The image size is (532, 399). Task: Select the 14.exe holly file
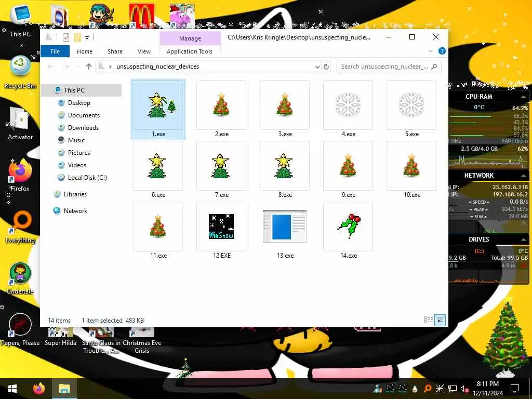(348, 230)
